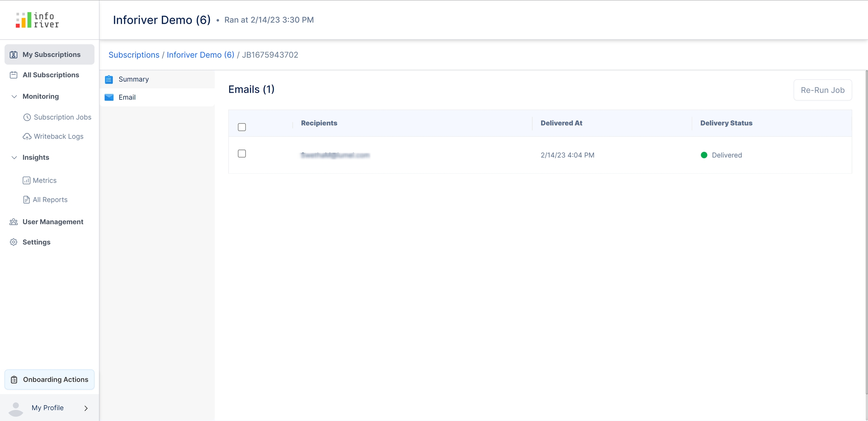Image resolution: width=868 pixels, height=421 pixels.
Task: Collapse the Monitoring section chevron
Action: pos(14,96)
